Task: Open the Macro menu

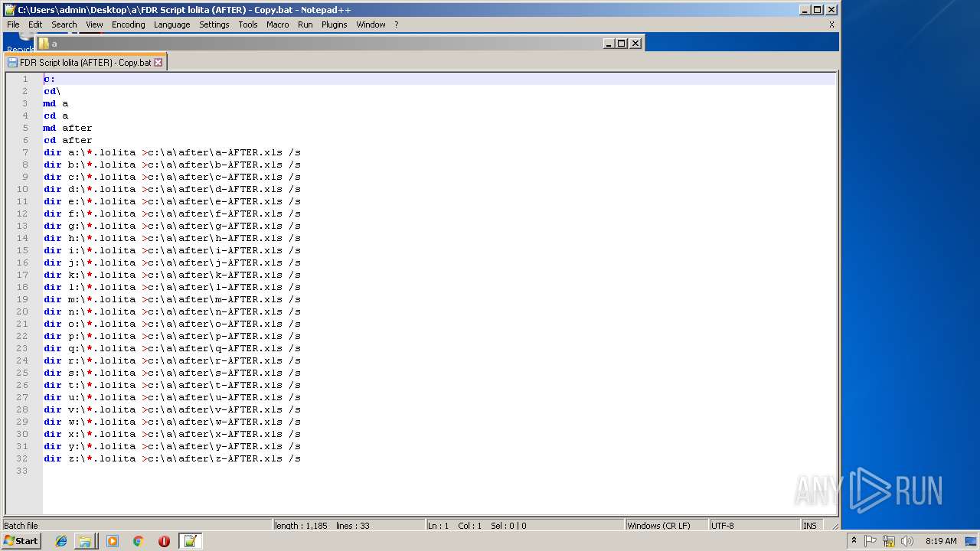Action: (278, 24)
